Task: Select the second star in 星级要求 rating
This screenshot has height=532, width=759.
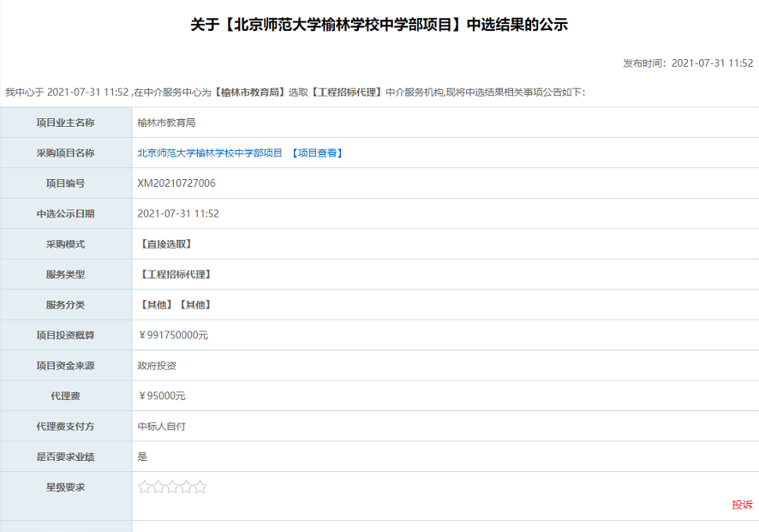Action: (158, 487)
